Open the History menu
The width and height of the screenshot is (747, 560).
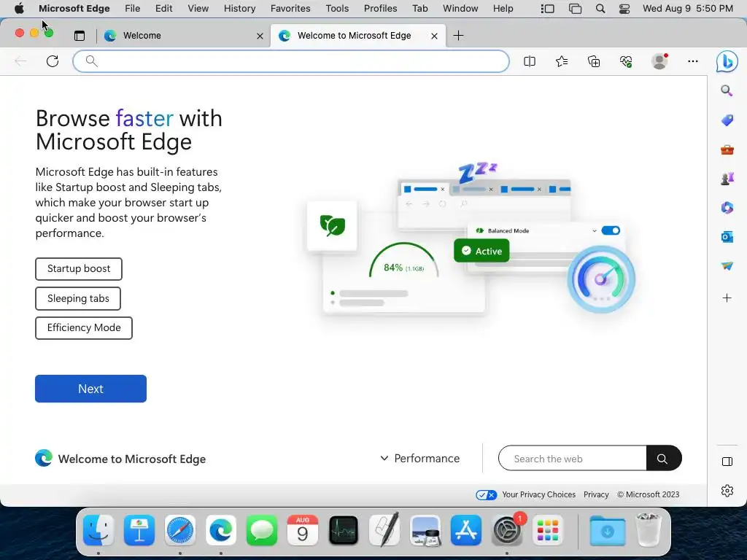click(x=239, y=9)
